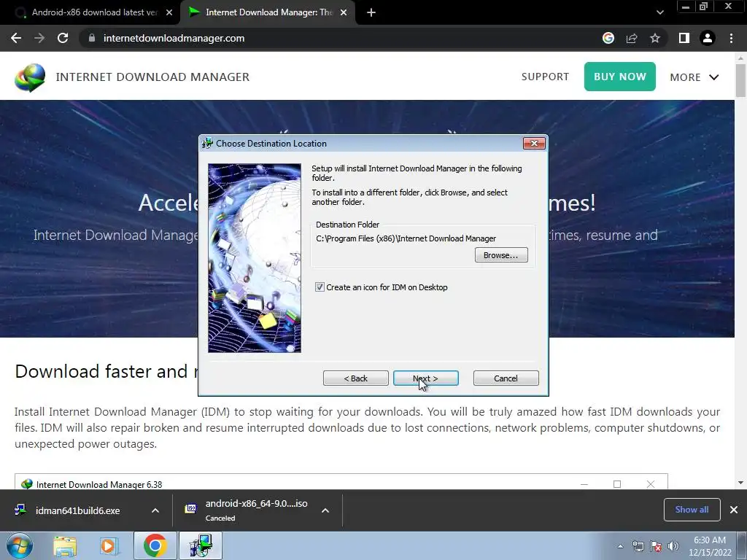Click the page vertical scrollbar thumb
The height and width of the screenshot is (560, 747).
coord(740,80)
